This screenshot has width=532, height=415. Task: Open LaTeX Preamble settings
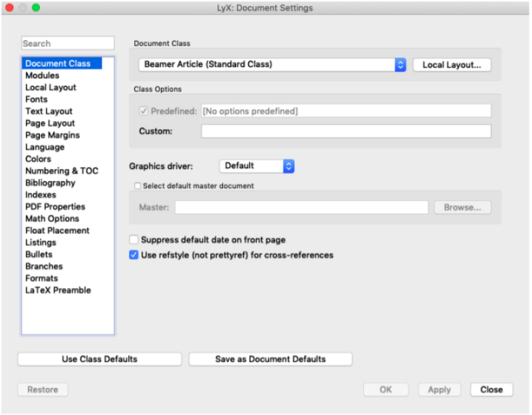[58, 290]
